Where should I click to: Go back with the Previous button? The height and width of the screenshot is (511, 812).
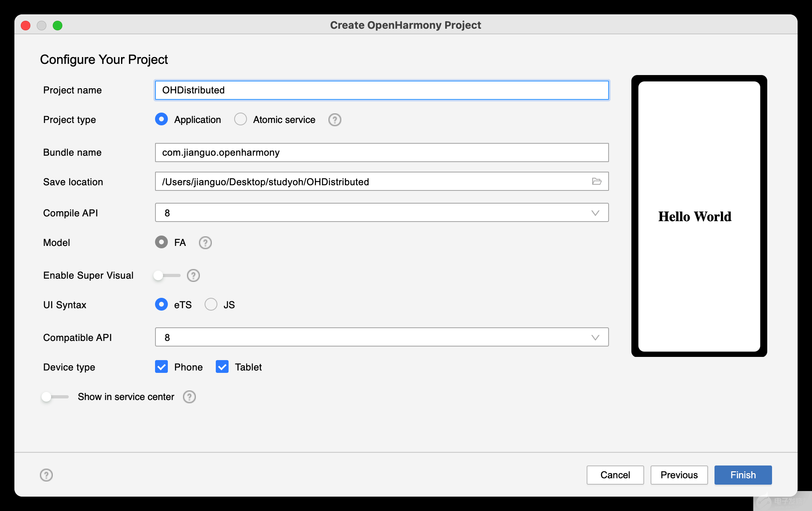click(x=679, y=475)
